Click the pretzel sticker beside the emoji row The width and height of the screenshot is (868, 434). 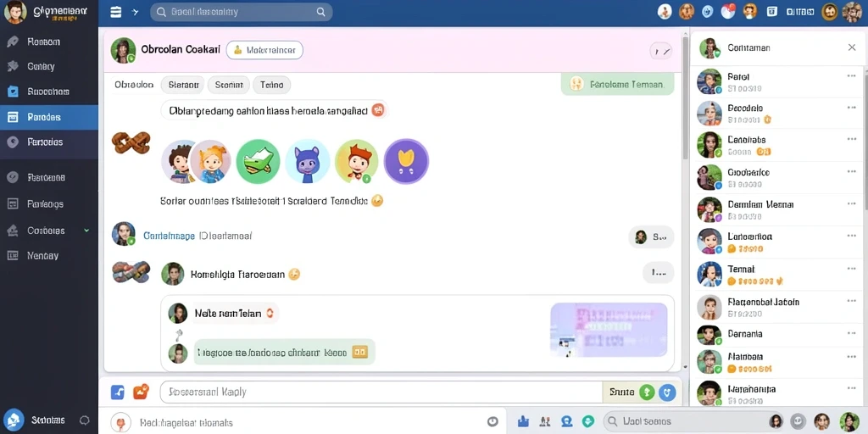[x=131, y=142]
